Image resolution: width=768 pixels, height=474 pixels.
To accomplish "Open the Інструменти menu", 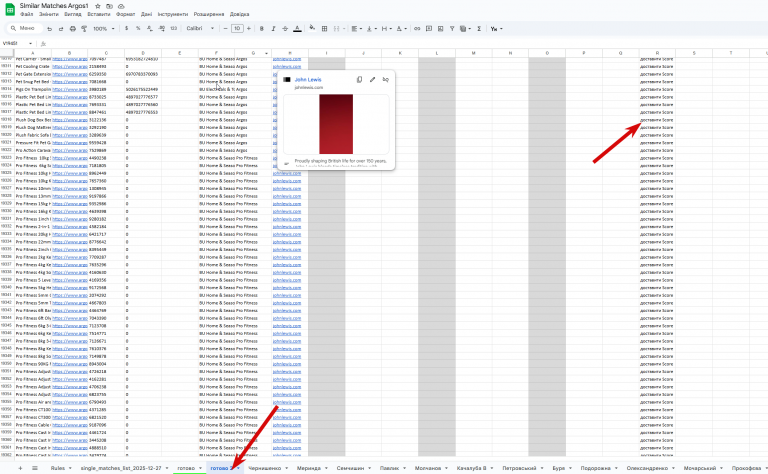I will pos(172,14).
